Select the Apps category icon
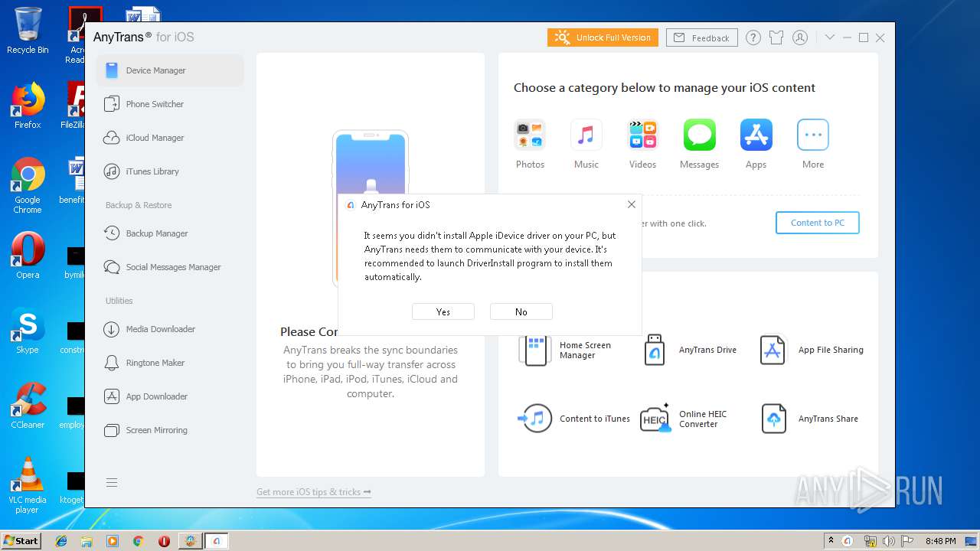Screen dimensions: 980x551 click(756, 135)
